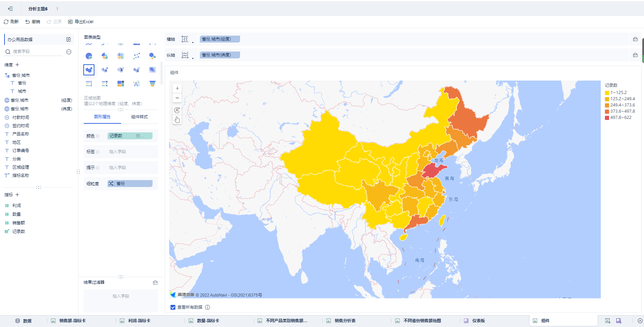Choose the word cloud chart type
Viewport: 644px width, 327px height.
(x=137, y=84)
